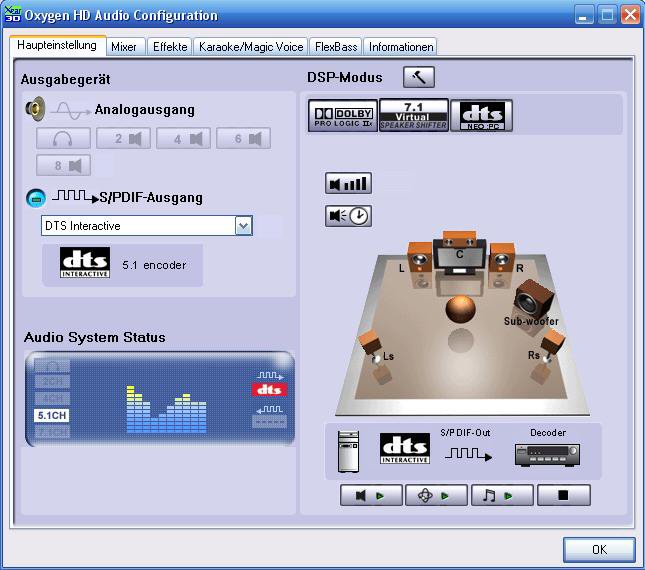Screen dimensions: 645x570
Task: Click the left front speaker L
Action: (420, 258)
